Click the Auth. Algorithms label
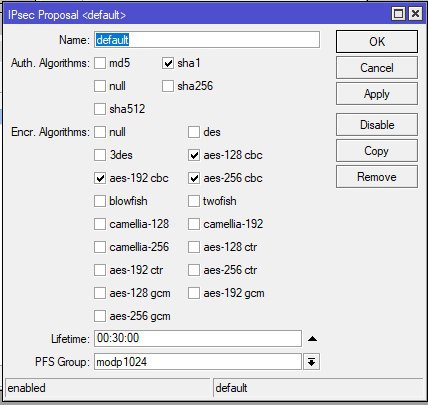The image size is (428, 405). point(50,63)
